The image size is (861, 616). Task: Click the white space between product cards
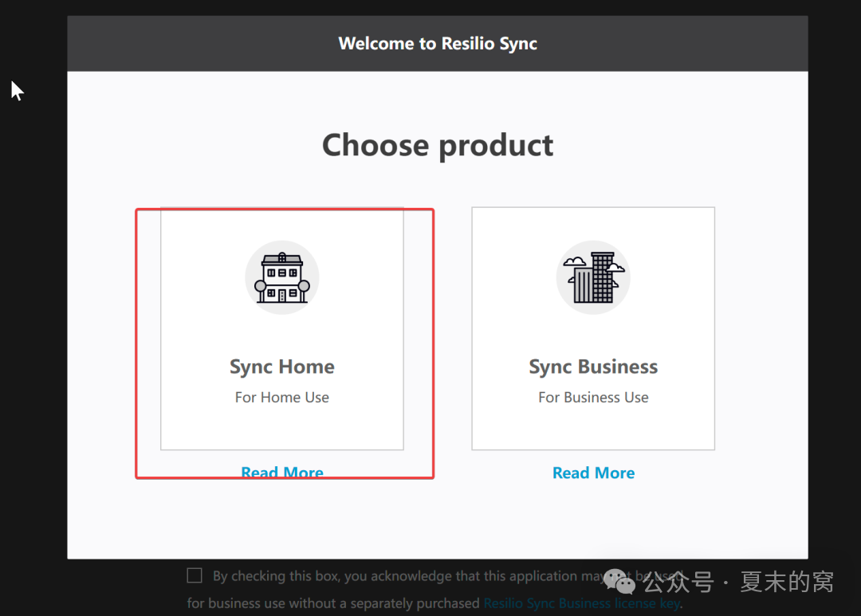click(x=438, y=328)
